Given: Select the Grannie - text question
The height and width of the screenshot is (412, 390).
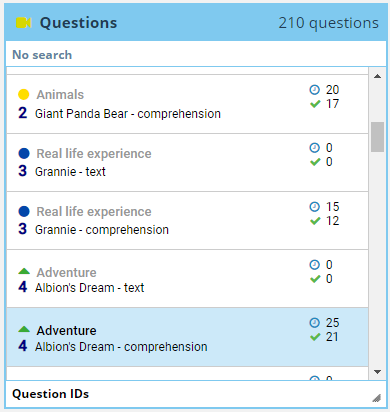Looking at the screenshot, I should point(187,163).
